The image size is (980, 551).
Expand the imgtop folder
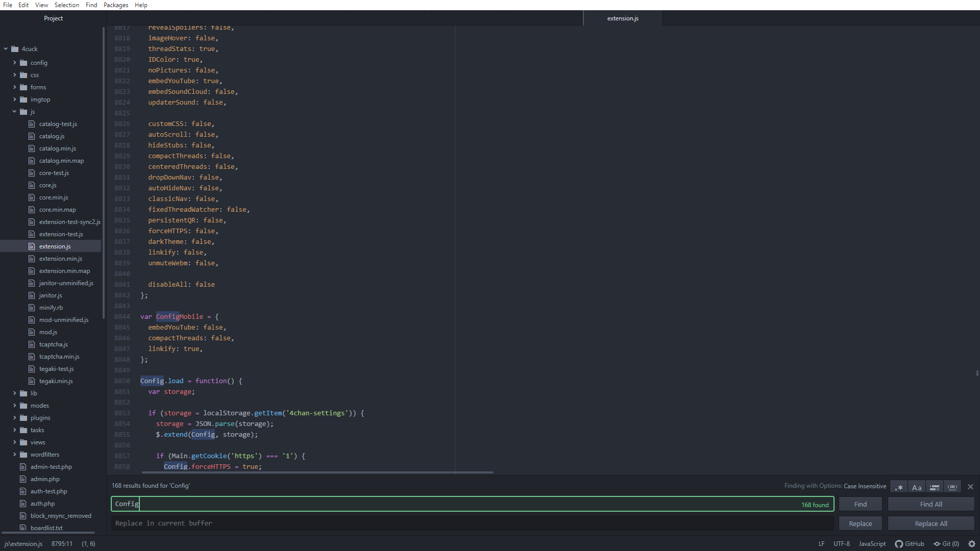pos(15,99)
